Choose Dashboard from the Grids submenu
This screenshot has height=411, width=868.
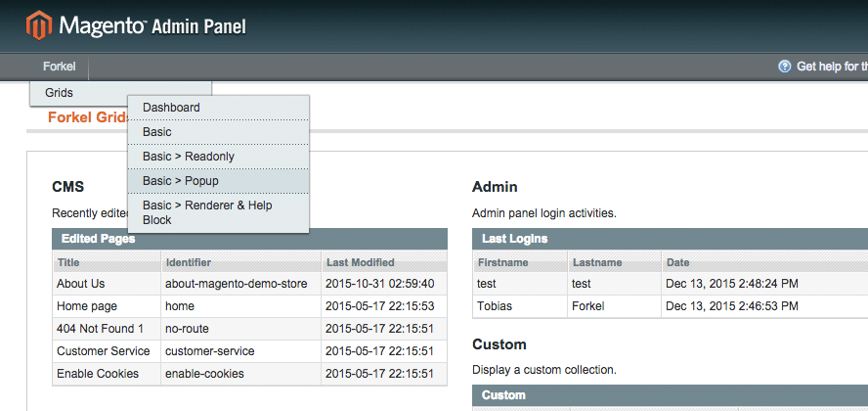218,108
